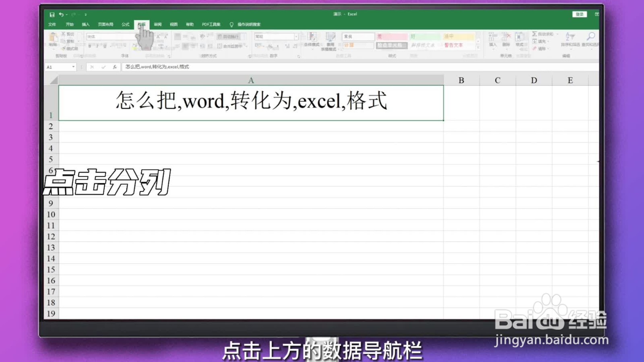
Task: Open Format as Table (套用表格格式)
Action: (329, 42)
